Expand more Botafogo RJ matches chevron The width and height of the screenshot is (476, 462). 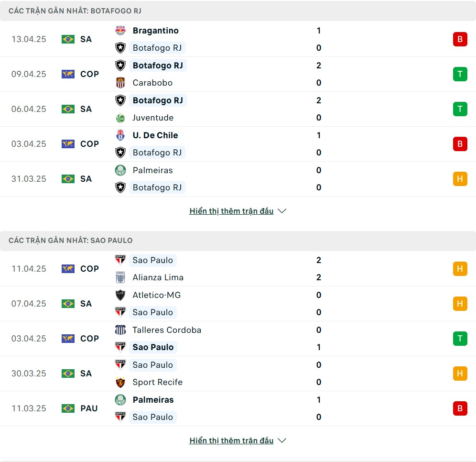(282, 211)
